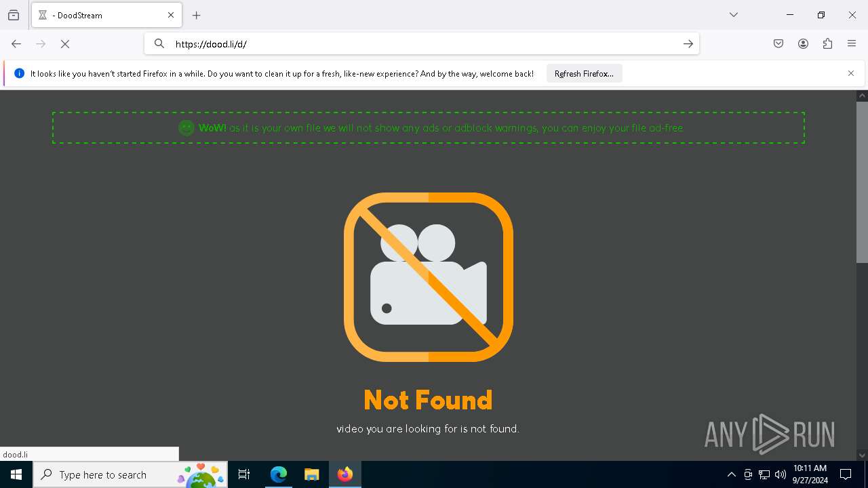Launch Microsoft Edge from taskbar
This screenshot has width=868, height=488.
279,474
